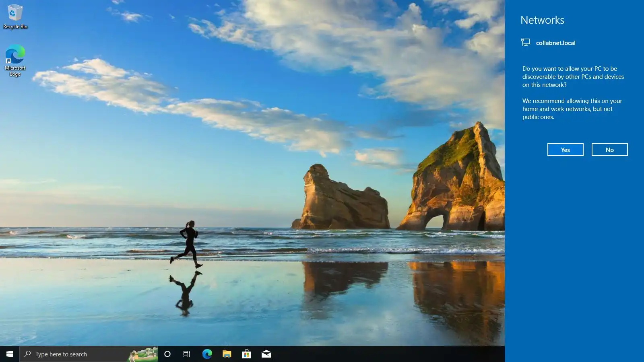644x362 pixels.
Task: Click the Cortana circle icon
Action: tap(167, 354)
